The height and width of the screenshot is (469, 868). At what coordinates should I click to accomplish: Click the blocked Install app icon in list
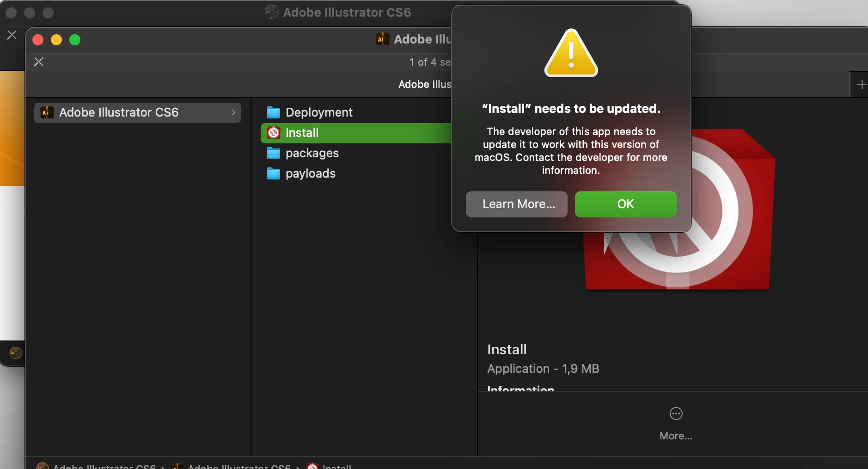(x=274, y=133)
